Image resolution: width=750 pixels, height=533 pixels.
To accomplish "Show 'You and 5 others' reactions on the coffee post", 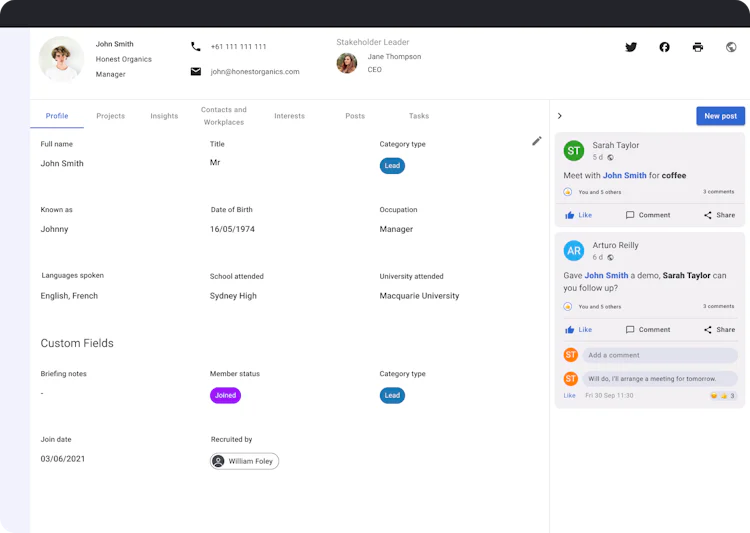I will tap(600, 192).
